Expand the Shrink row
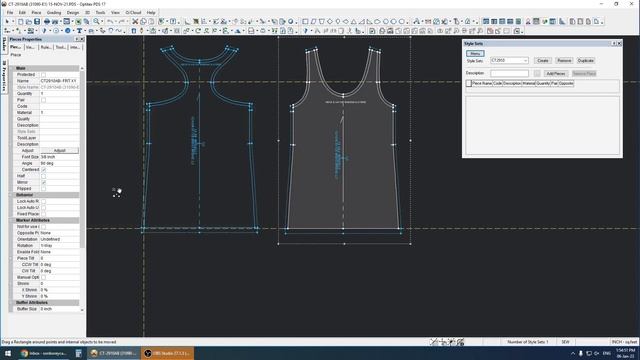The height and width of the screenshot is (360, 640). coord(11,284)
